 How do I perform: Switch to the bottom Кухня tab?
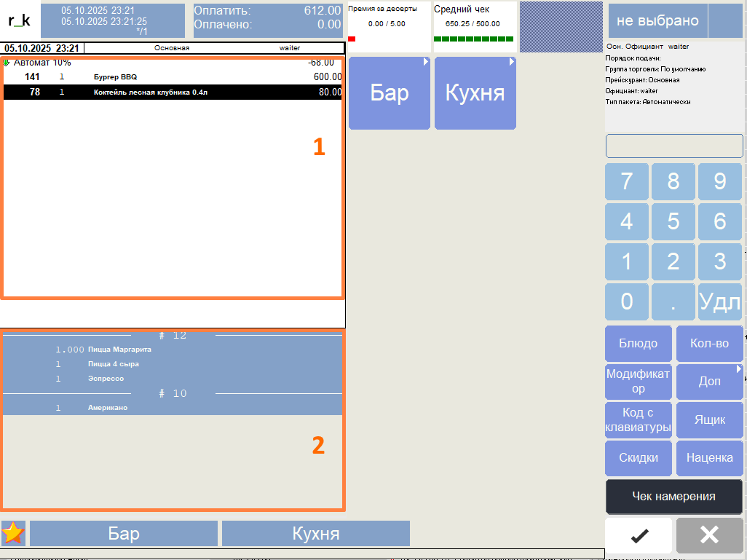(x=315, y=533)
